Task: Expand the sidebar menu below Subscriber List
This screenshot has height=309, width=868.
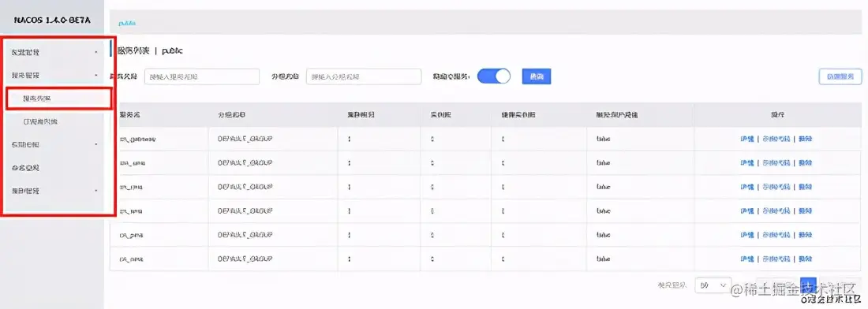Action: (54, 145)
